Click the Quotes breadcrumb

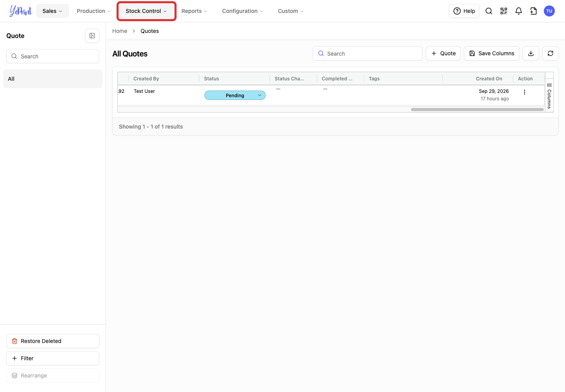[x=150, y=31]
